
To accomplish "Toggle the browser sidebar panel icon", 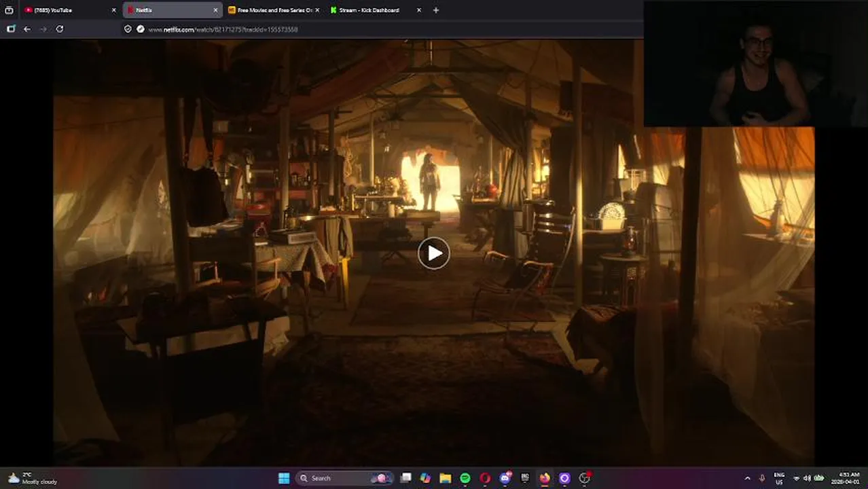I will [10, 29].
